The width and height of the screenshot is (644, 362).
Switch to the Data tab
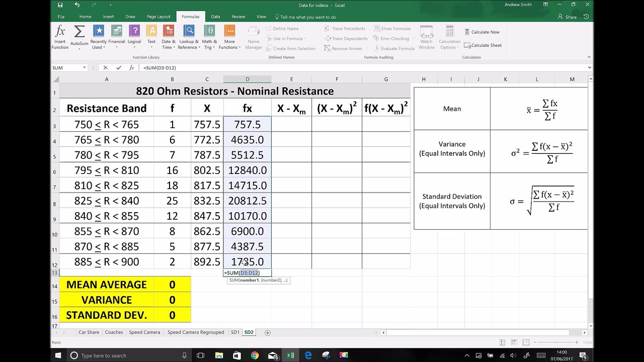point(215,17)
